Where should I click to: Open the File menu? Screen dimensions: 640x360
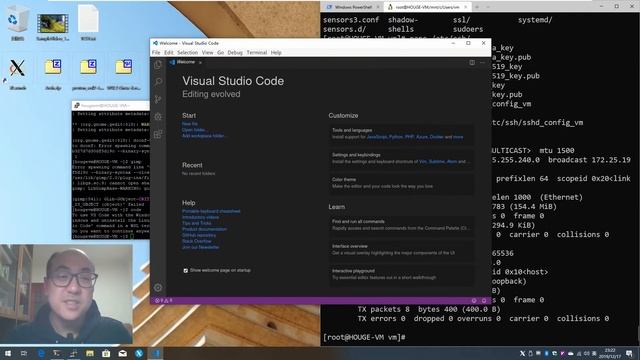[x=156, y=53]
